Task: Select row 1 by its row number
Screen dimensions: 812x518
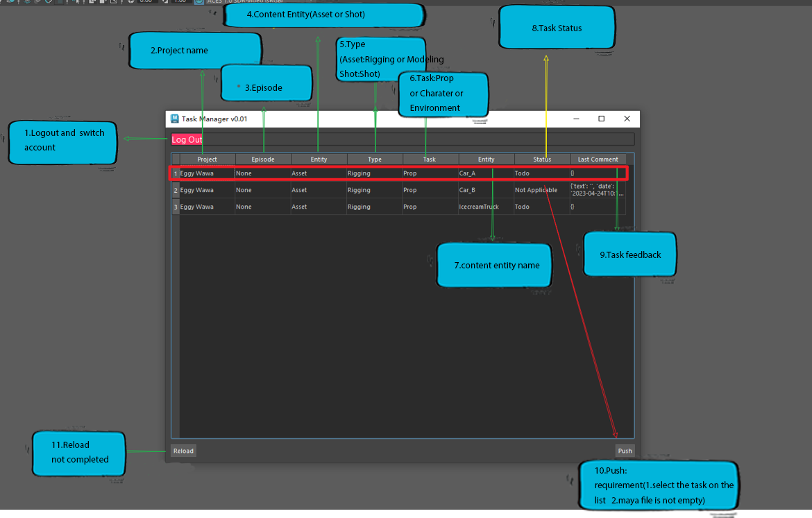Action: tap(176, 173)
